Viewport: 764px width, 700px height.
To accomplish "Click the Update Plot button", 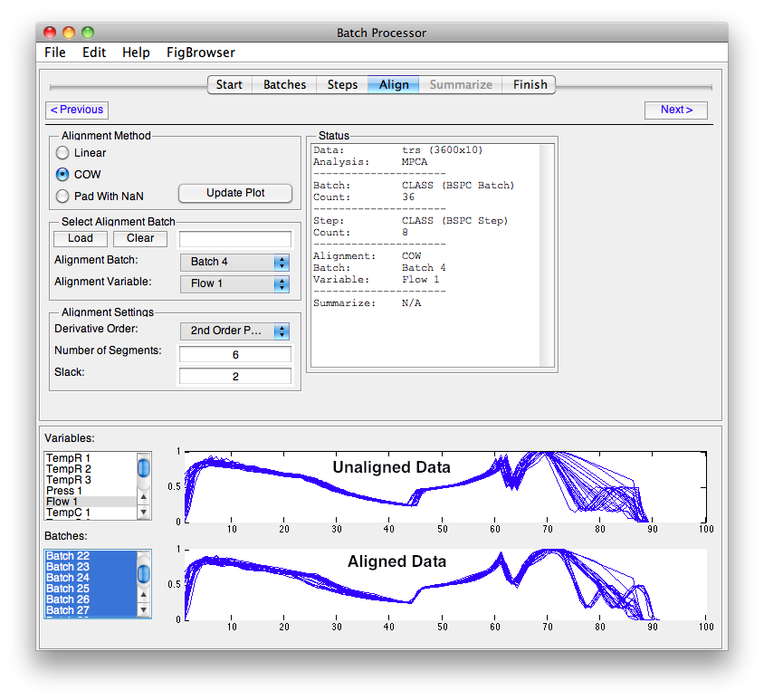I will pos(234,193).
